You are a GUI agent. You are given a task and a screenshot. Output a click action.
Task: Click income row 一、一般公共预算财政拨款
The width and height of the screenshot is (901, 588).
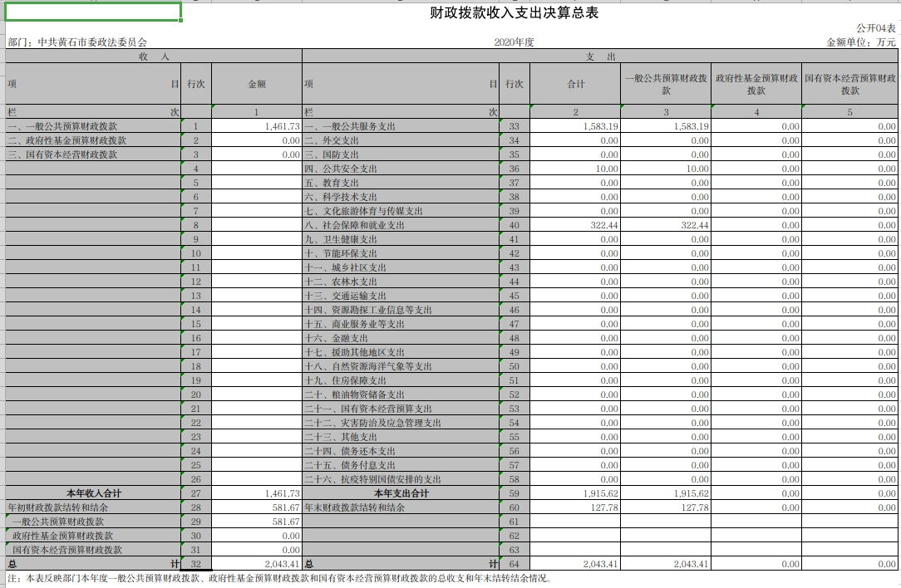(93, 126)
